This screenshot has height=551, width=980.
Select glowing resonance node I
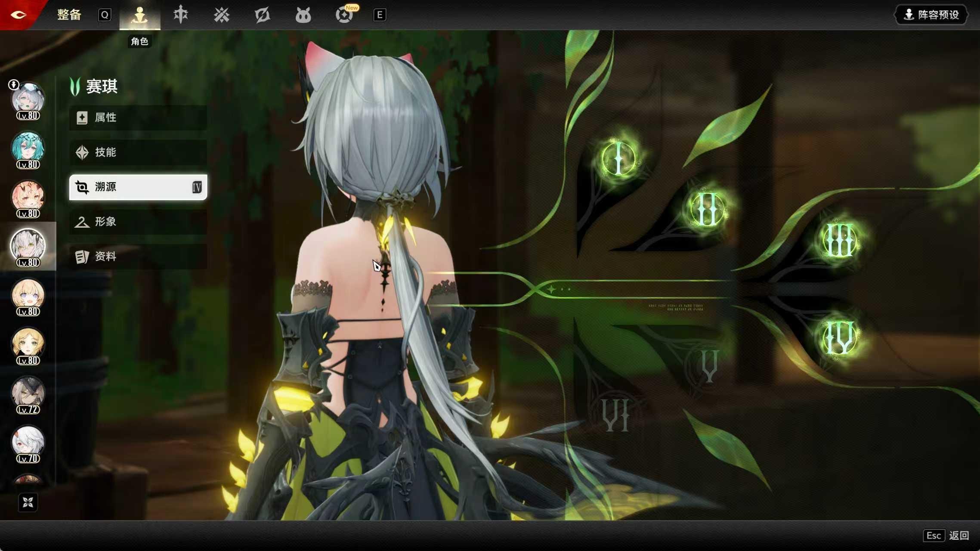[x=618, y=160]
